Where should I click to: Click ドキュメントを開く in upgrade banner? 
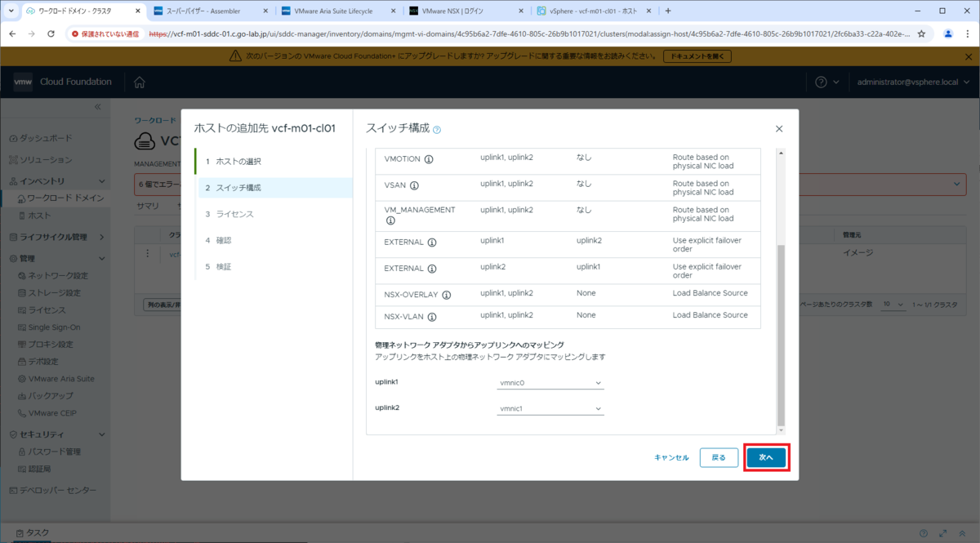point(697,57)
